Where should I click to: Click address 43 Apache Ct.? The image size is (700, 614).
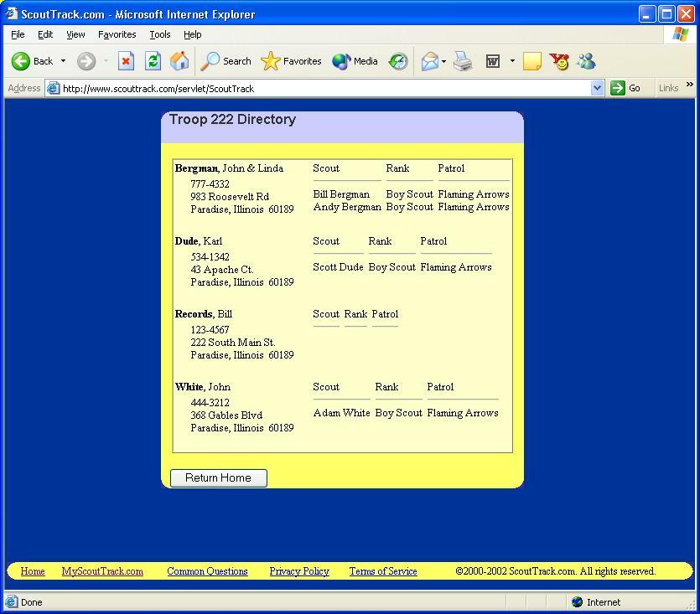pos(222,270)
